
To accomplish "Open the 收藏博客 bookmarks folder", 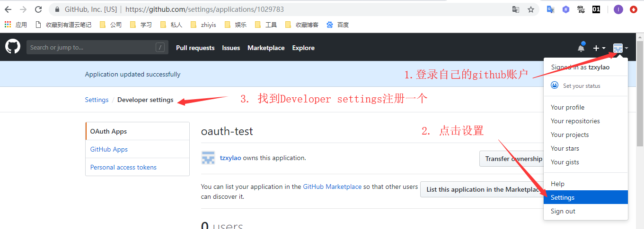I will tap(302, 25).
